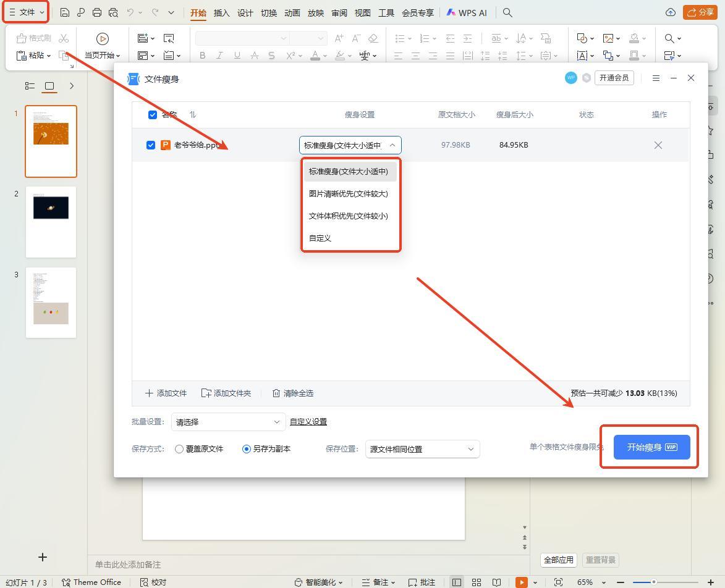Choose 图片清晰优先 from the dropdown list
Screen dimensions: 725x588
349,194
